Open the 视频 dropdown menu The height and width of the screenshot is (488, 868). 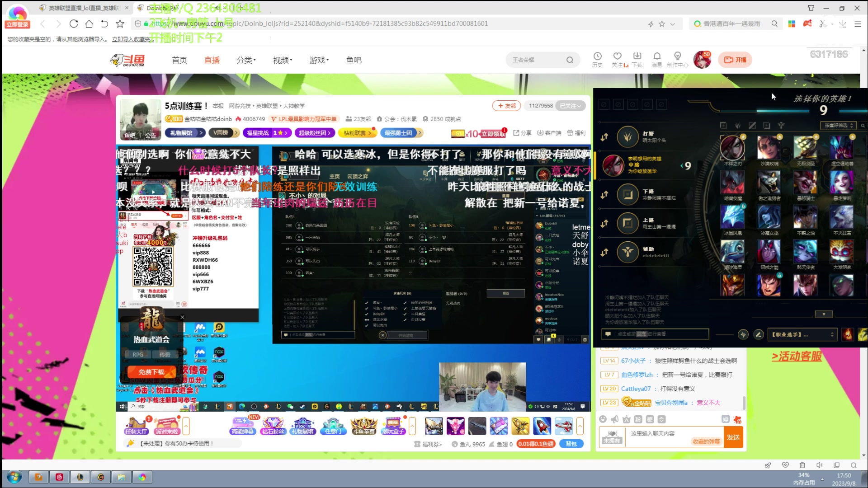point(283,60)
